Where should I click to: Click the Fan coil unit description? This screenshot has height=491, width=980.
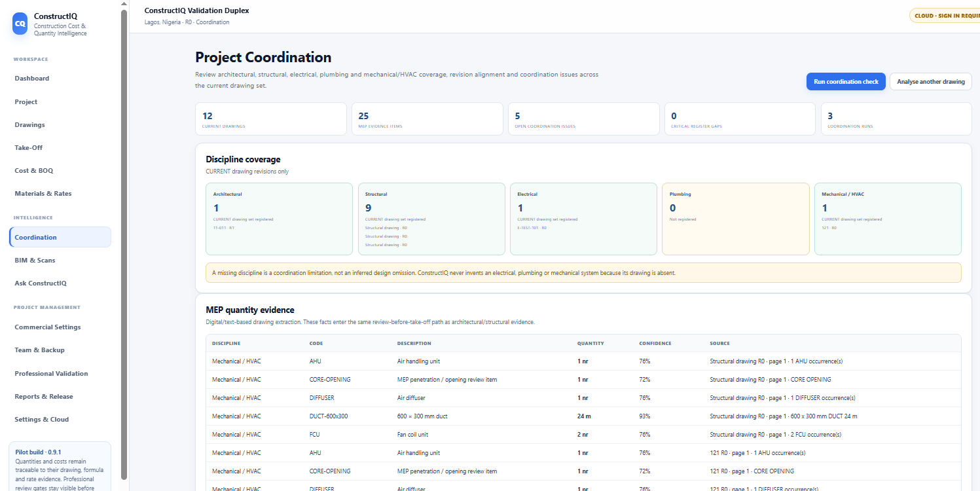point(414,435)
